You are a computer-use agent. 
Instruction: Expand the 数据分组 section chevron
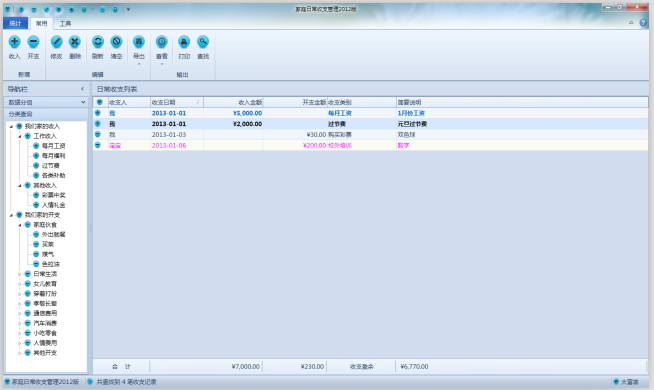(83, 102)
